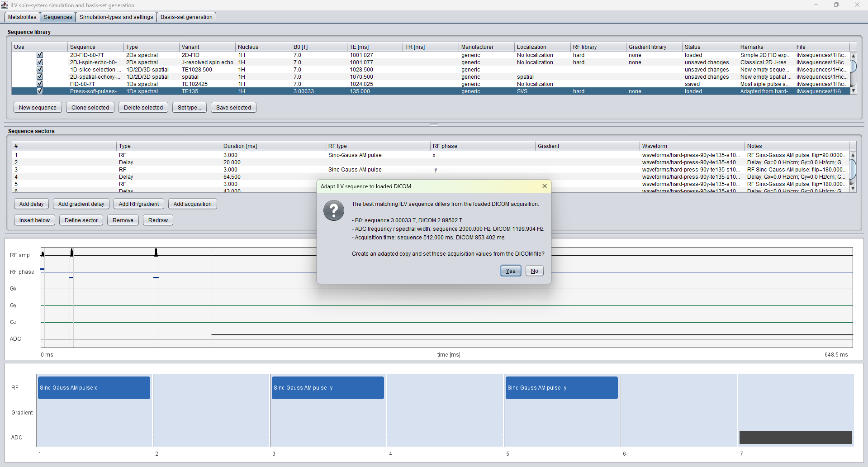
Task: Click Add RF/gradient button
Action: (x=139, y=204)
